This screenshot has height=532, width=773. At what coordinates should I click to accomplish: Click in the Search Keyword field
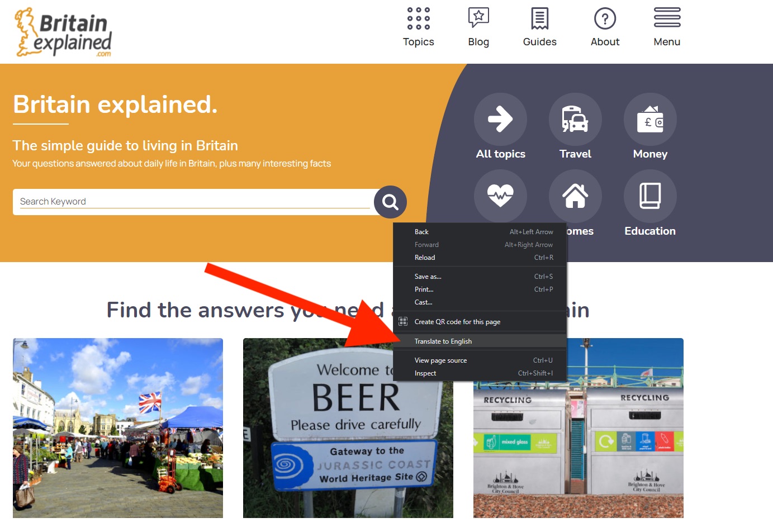194,202
